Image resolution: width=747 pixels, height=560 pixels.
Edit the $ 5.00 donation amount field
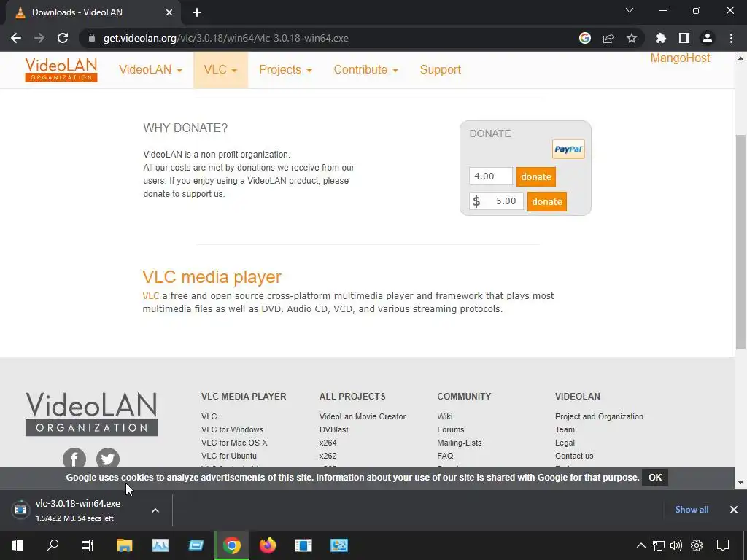(496, 201)
